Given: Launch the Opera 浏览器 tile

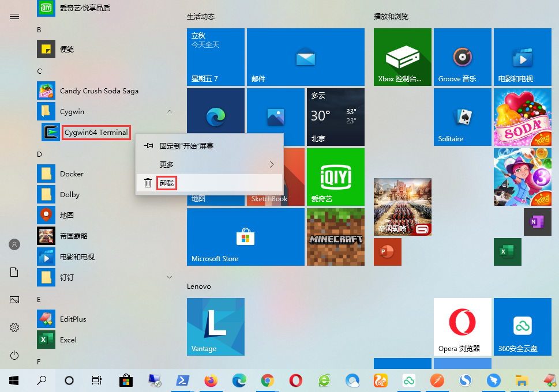Looking at the screenshot, I should [x=462, y=326].
